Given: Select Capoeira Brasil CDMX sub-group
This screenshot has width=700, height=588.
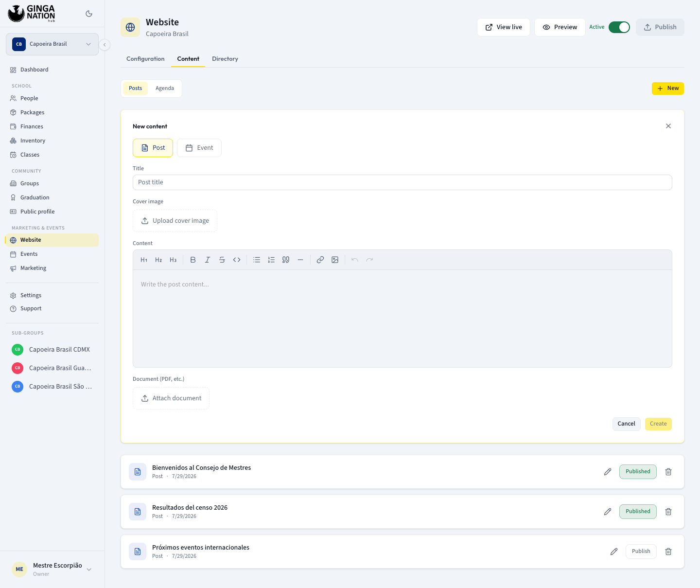Looking at the screenshot, I should [x=52, y=349].
